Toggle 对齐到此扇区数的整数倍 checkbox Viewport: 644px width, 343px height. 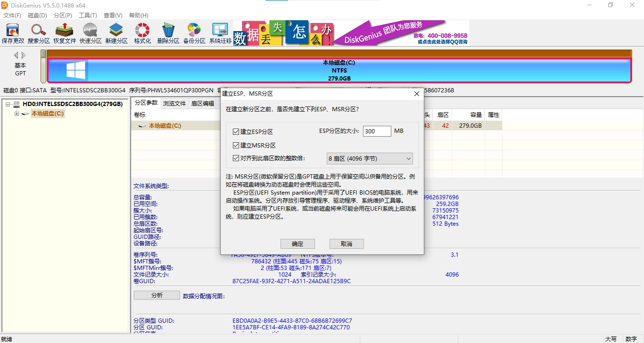tap(236, 158)
